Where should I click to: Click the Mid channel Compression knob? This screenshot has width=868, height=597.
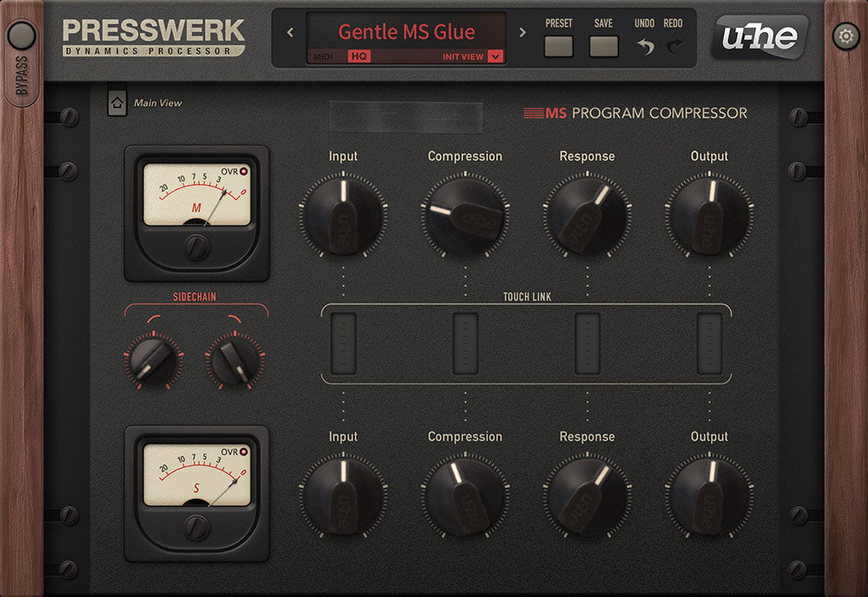click(465, 214)
